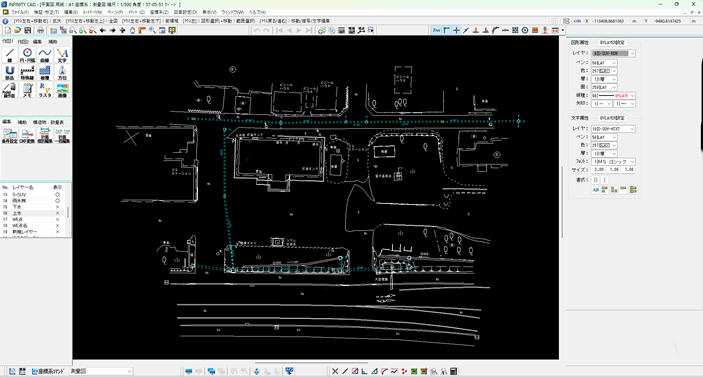Open the フォント MS ゴシック font dropdown

point(613,161)
